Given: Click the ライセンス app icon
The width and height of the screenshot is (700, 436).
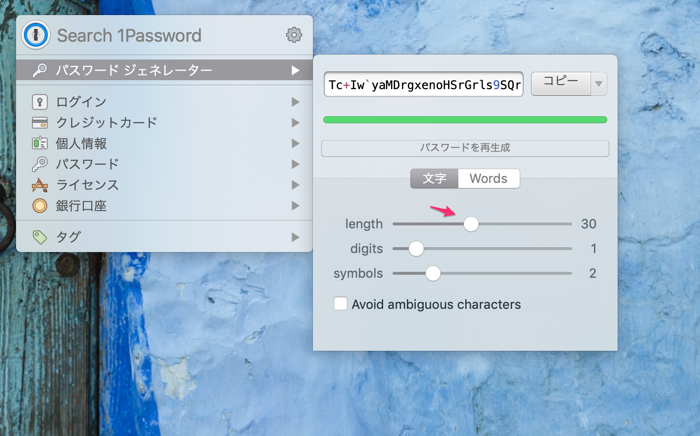Looking at the screenshot, I should coord(40,185).
